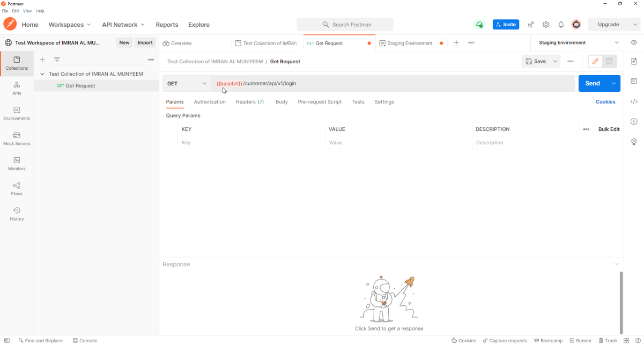The width and height of the screenshot is (644, 345).
Task: Switch to the Pre-request Script tab
Action: [x=320, y=102]
